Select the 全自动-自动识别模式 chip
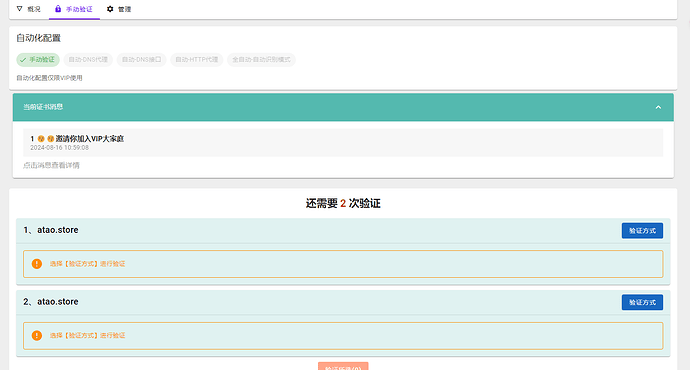The width and height of the screenshot is (690, 370). (x=261, y=59)
